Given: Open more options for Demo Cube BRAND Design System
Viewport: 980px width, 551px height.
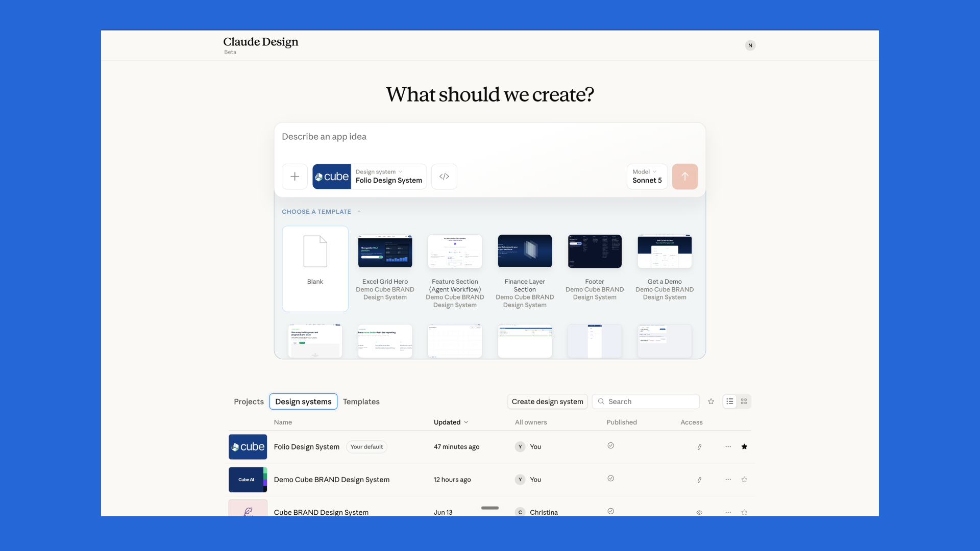Looking at the screenshot, I should [728, 480].
